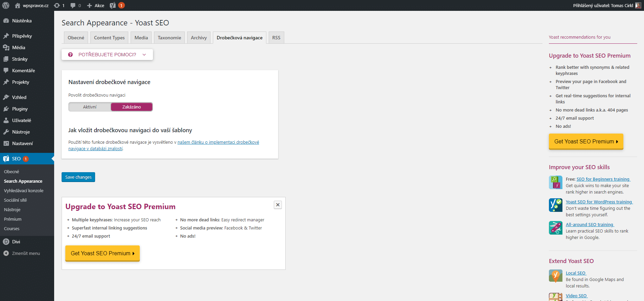Click the Média icon in sidebar
The height and width of the screenshot is (301, 644).
(6, 47)
